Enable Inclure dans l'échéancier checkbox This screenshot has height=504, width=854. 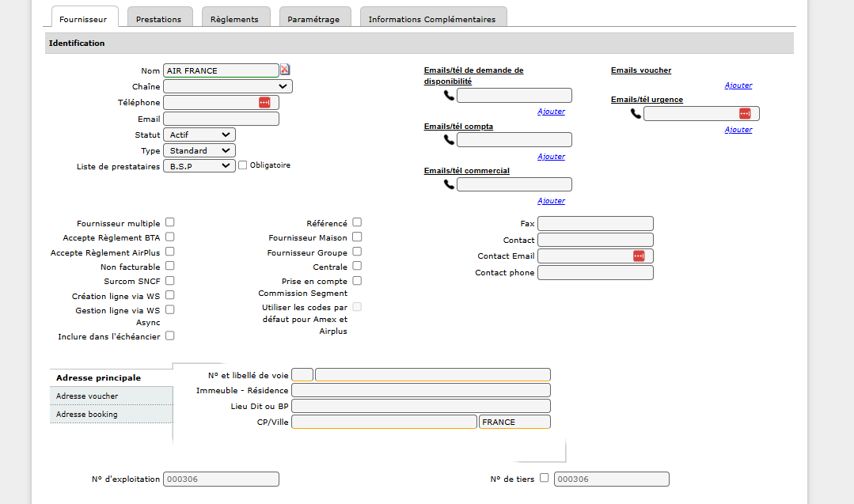[170, 335]
